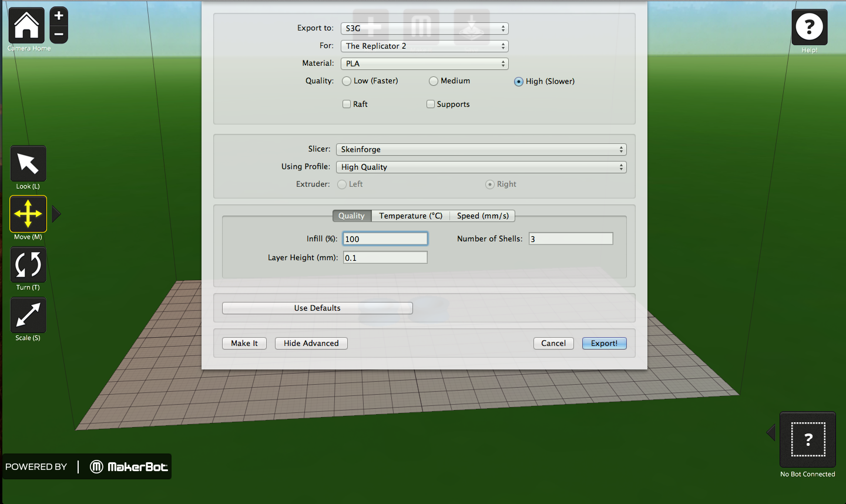Select the Turn (T) rotate tool

pos(28,264)
